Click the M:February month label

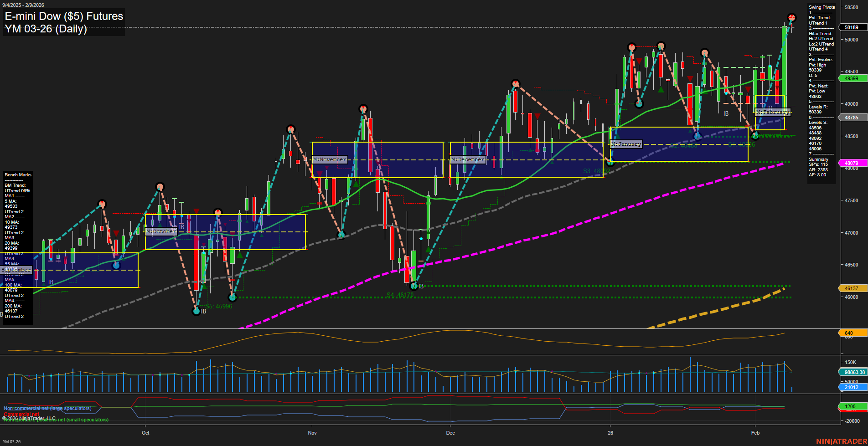pos(773,112)
